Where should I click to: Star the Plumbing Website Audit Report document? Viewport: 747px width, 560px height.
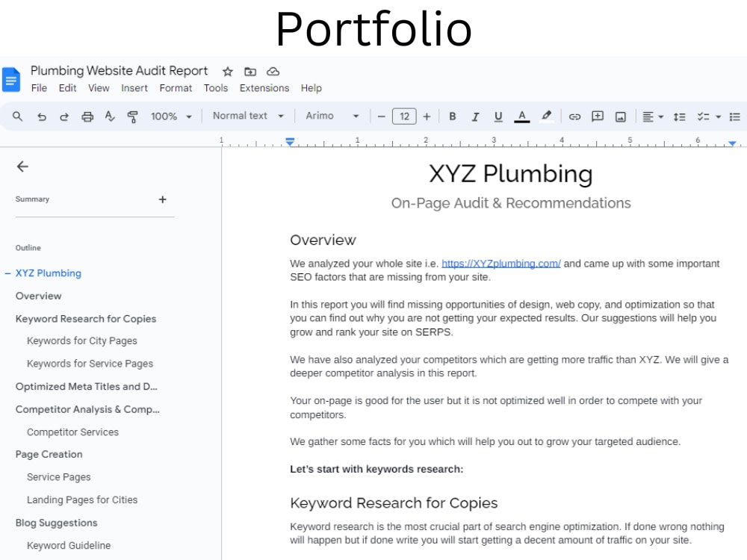pos(228,72)
